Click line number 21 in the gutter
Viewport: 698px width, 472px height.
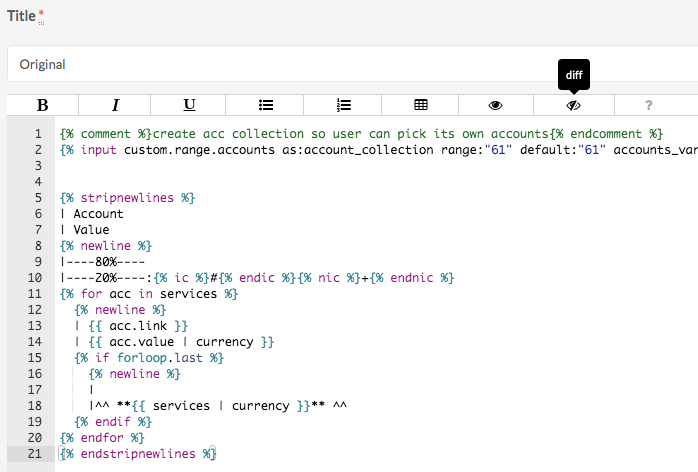35,454
